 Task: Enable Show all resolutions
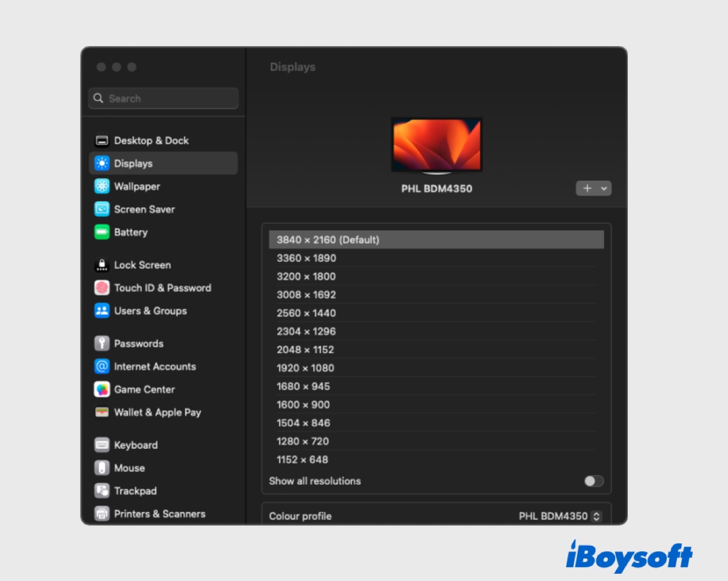593,481
